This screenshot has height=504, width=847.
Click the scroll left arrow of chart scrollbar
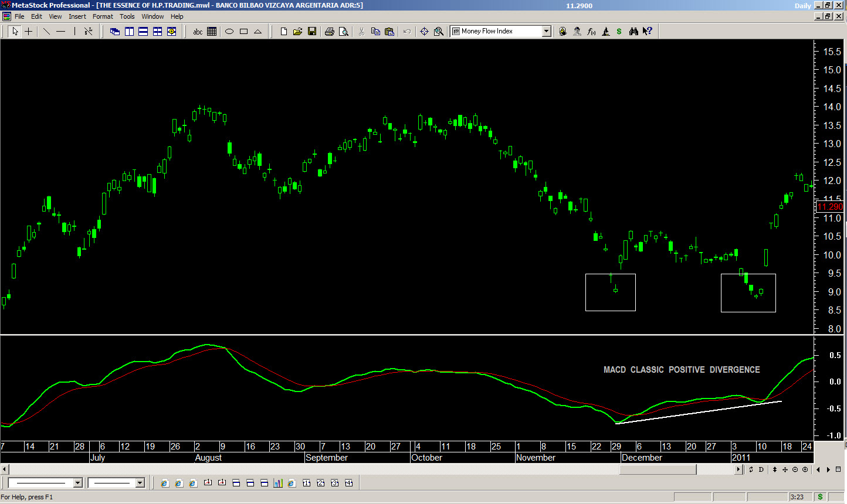point(5,469)
